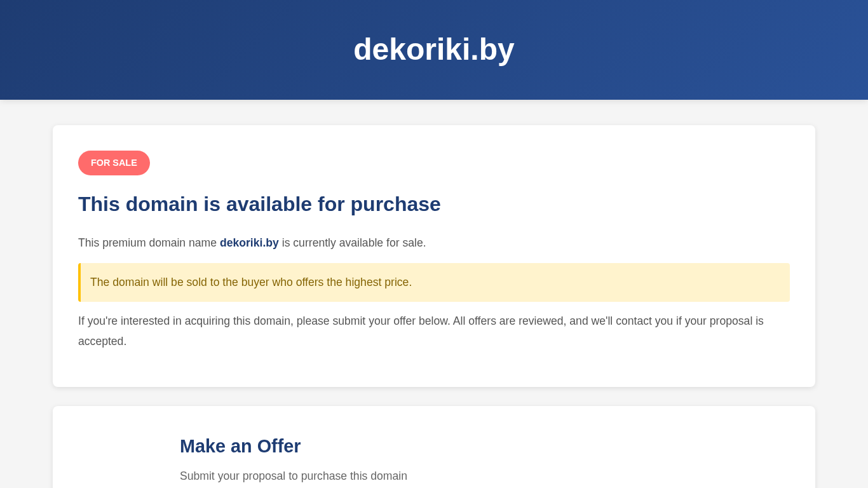Select the 'This domain is available for purchase' heading

pos(259,204)
